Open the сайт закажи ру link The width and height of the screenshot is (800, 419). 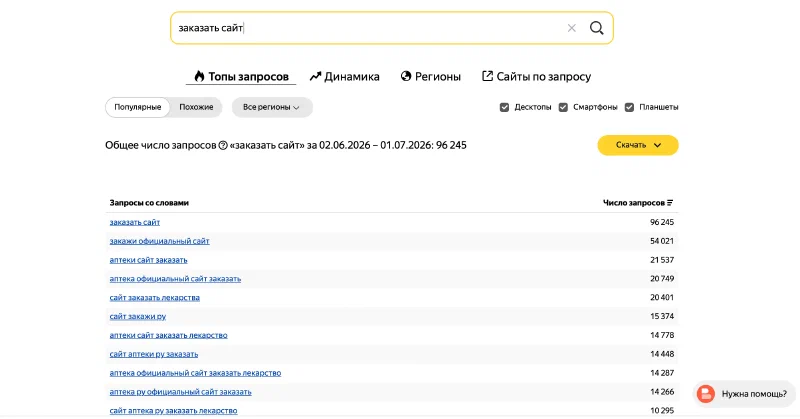(138, 316)
